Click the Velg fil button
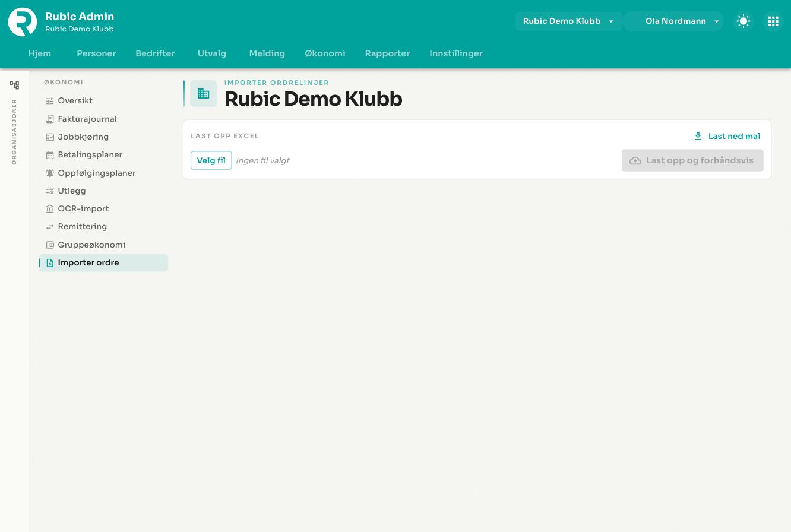This screenshot has width=791, height=532. coord(211,160)
